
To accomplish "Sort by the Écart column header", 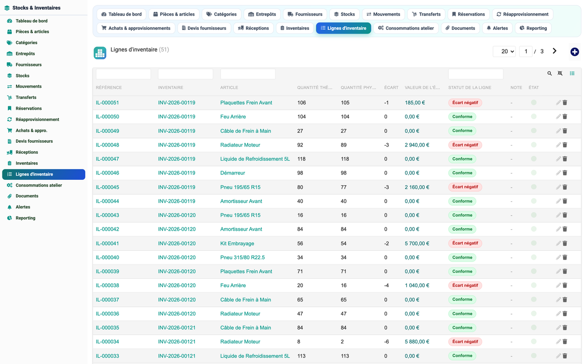I will (391, 88).
